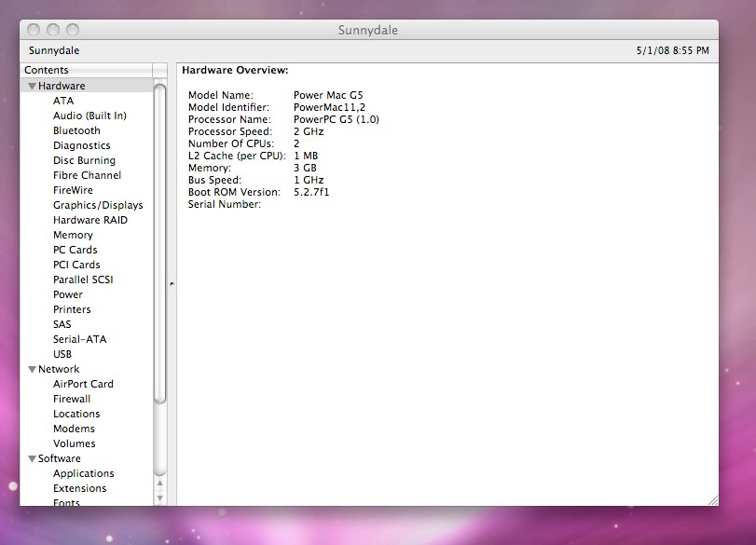This screenshot has height=545, width=756.
Task: Select Firewall under Network
Action: [x=72, y=399]
